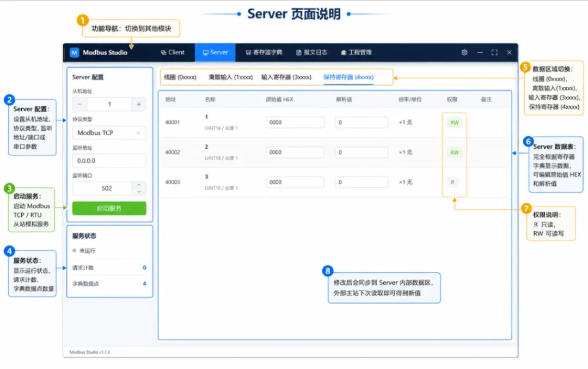Decrease slave address with minus button

click(79, 104)
